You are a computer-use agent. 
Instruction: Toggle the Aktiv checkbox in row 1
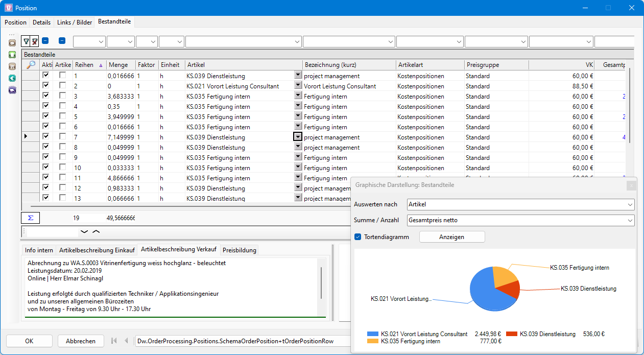pos(46,76)
